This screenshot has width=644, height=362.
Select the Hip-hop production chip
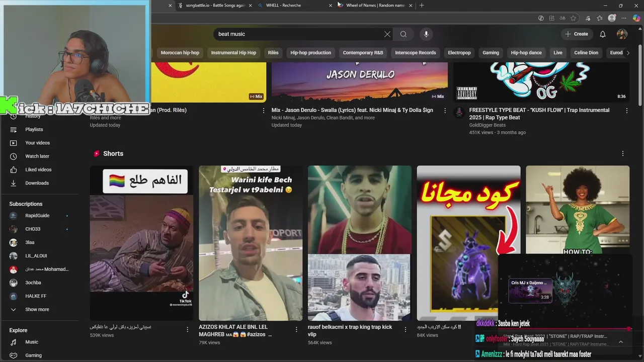[310, 53]
